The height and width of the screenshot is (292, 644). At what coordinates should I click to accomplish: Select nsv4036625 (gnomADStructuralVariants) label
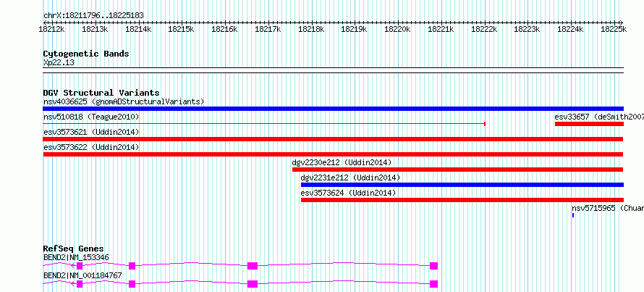[x=124, y=101]
